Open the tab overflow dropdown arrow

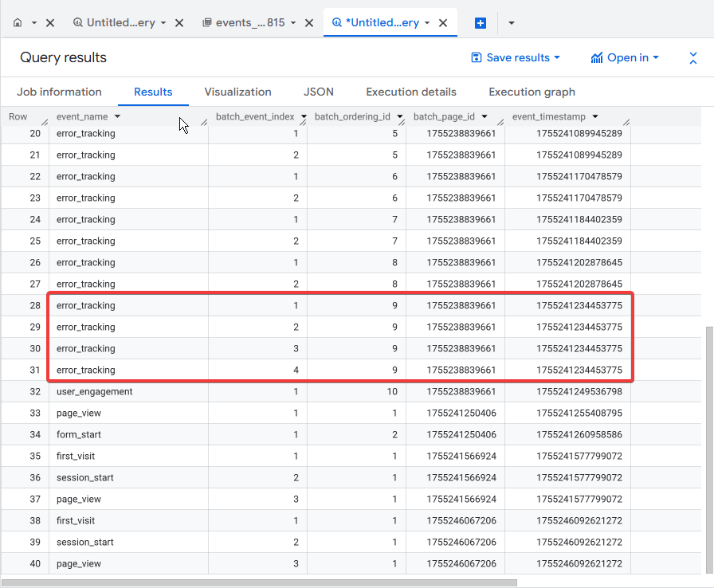click(511, 23)
